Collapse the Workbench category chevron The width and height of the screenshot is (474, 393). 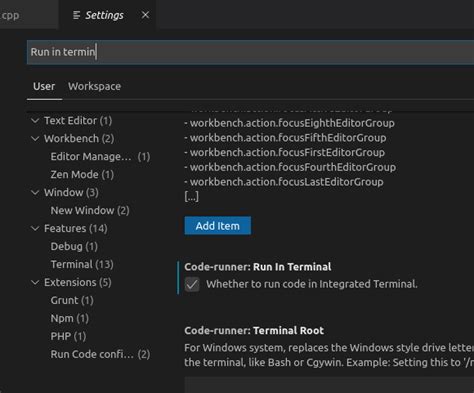click(35, 139)
